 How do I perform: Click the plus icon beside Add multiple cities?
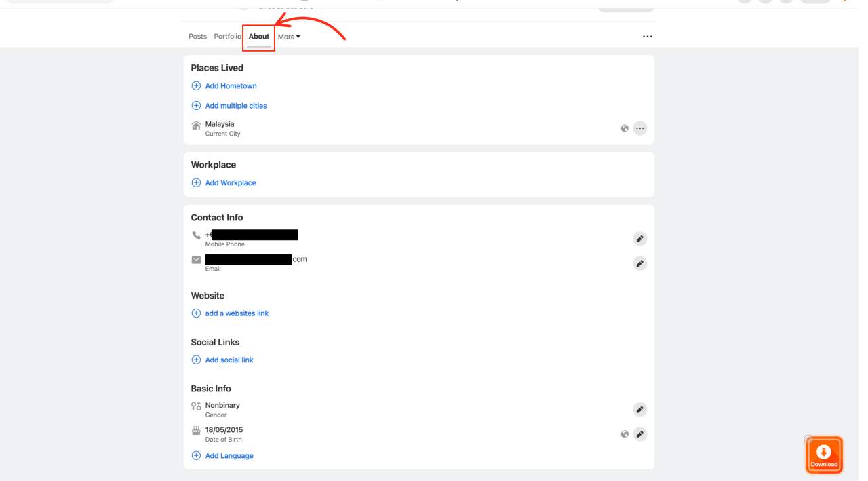point(196,106)
